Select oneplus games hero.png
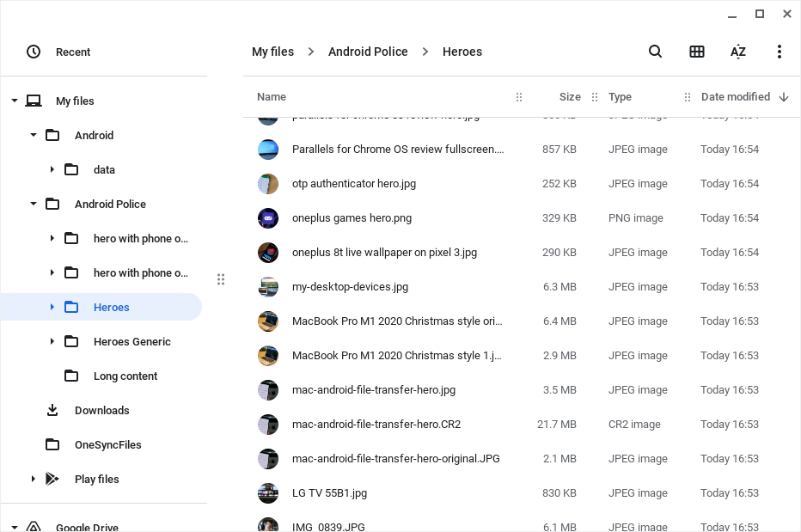The height and width of the screenshot is (532, 801). [x=352, y=218]
